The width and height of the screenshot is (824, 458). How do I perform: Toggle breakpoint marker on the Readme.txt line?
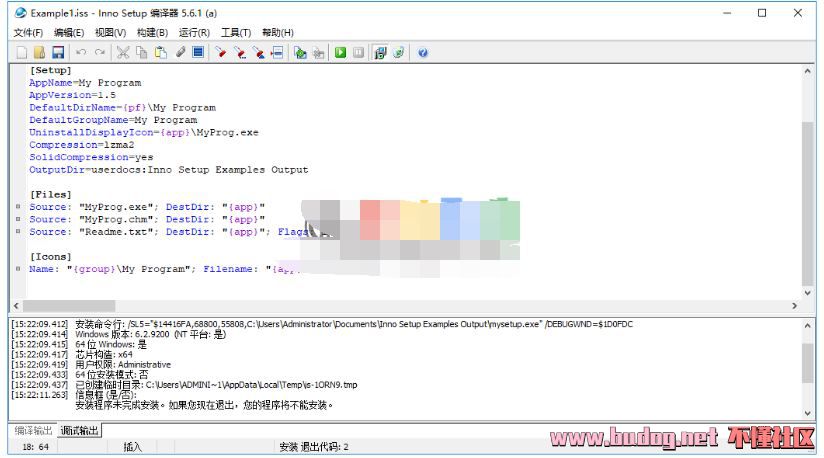coord(18,232)
